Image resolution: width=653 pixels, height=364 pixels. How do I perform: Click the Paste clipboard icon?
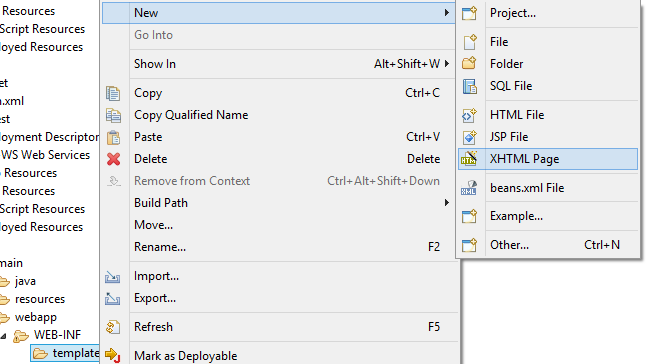(113, 137)
